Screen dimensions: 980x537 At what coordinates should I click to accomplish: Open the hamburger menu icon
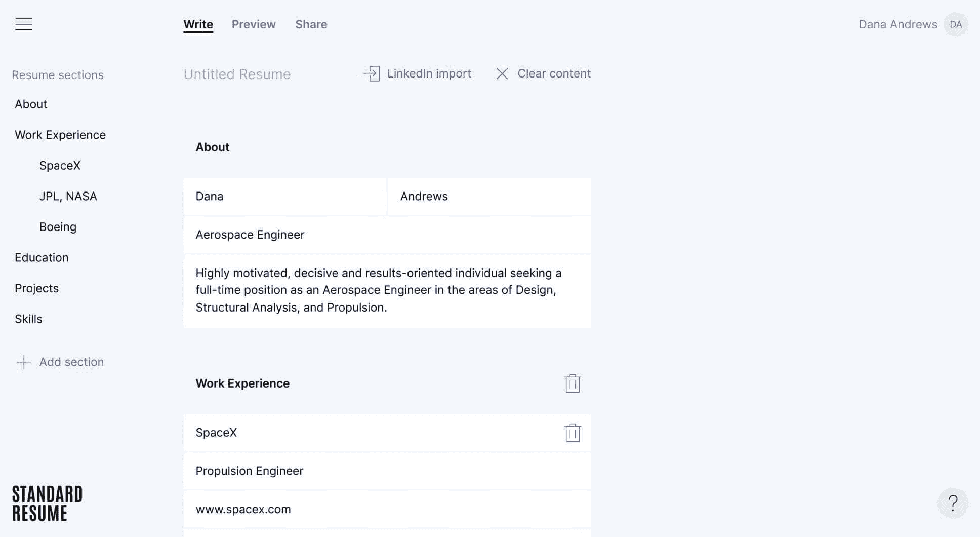(x=24, y=24)
